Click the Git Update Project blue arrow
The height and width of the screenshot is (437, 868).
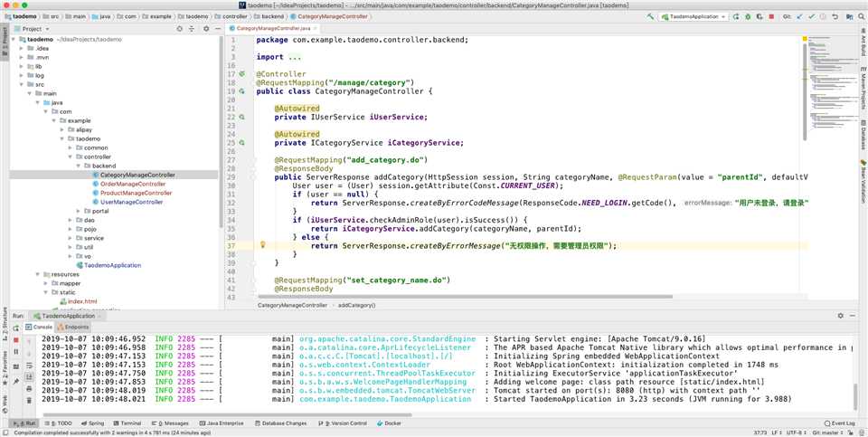800,16
